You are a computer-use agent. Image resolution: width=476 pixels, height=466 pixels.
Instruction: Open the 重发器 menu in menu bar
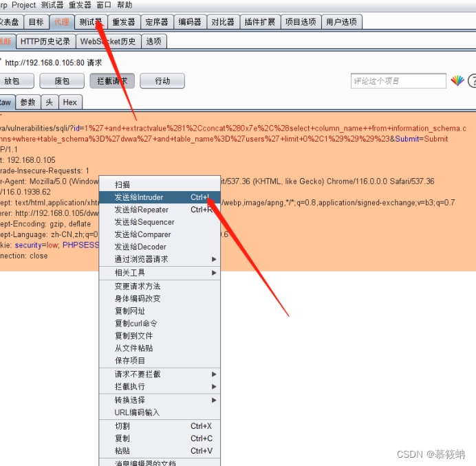80,5
